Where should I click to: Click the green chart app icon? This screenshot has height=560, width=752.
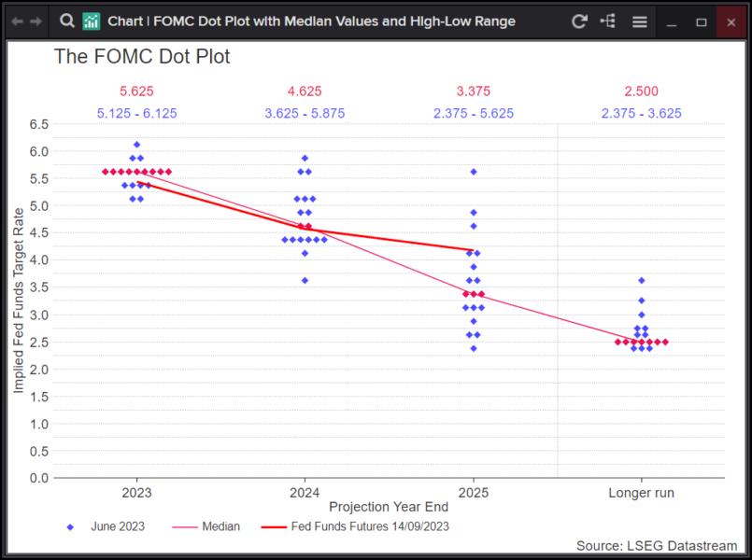[x=91, y=21]
